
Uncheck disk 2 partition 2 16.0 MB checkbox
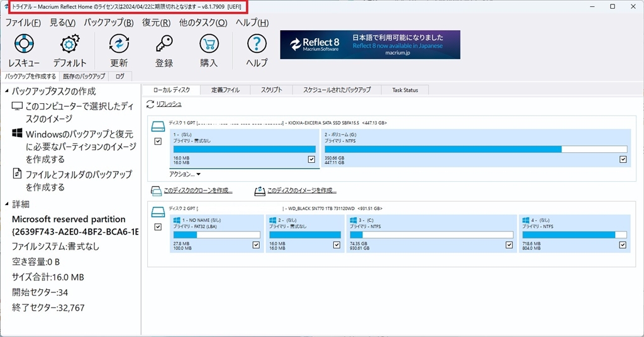(x=337, y=245)
